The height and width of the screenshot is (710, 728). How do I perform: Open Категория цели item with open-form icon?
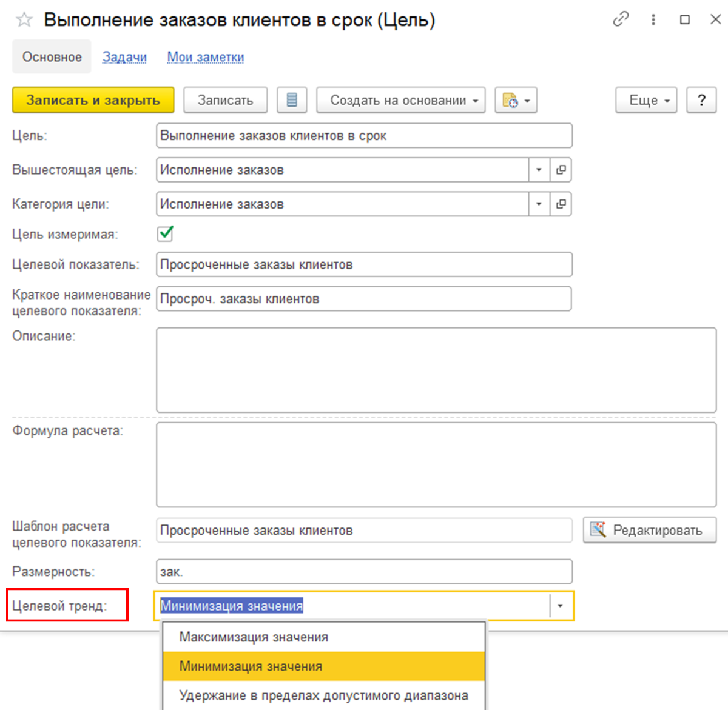pyautogui.click(x=561, y=204)
